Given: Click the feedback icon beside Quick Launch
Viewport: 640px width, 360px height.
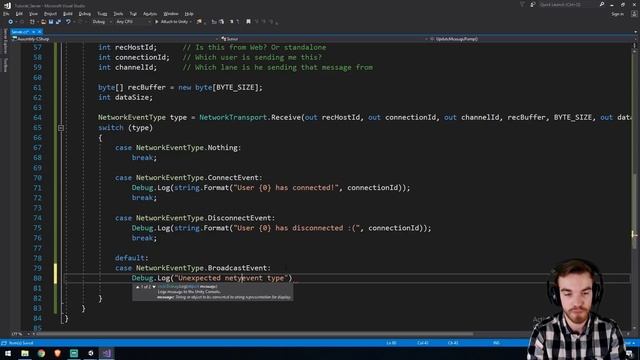Looking at the screenshot, I should (x=533, y=4).
